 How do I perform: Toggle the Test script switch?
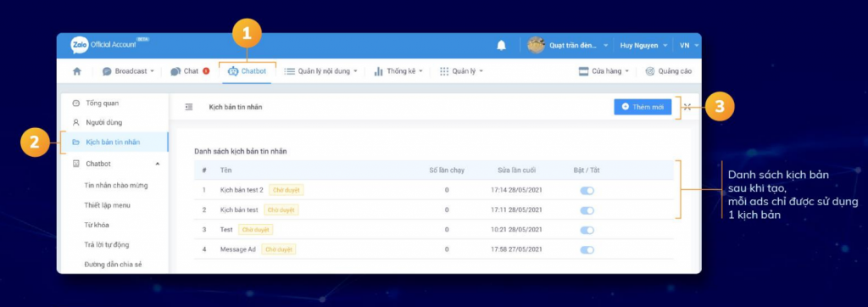coord(587,230)
